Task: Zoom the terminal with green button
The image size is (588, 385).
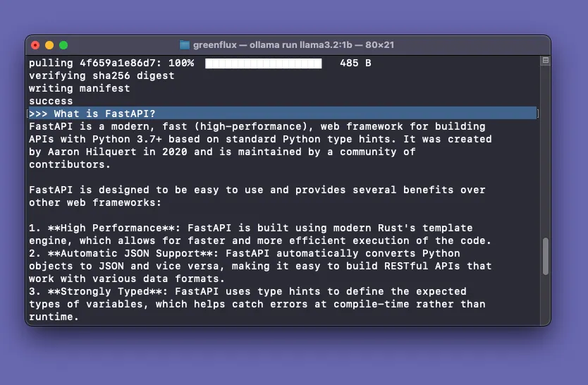Action: 63,45
